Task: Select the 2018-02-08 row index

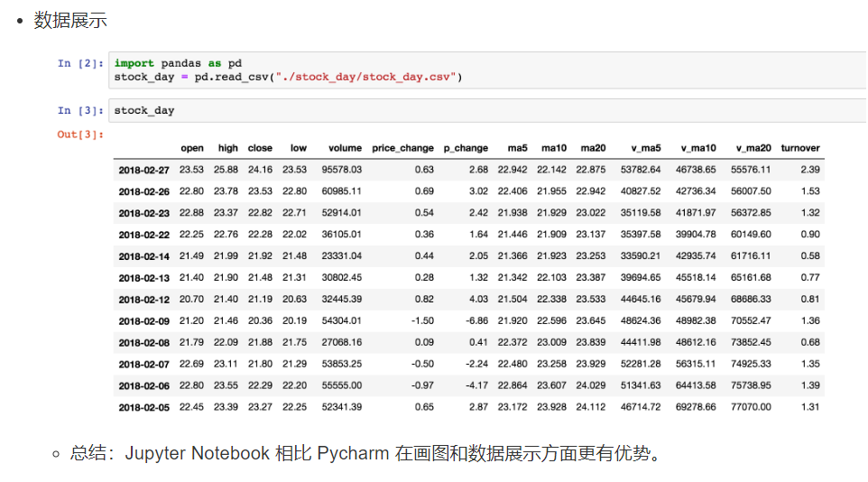Action: coord(144,343)
